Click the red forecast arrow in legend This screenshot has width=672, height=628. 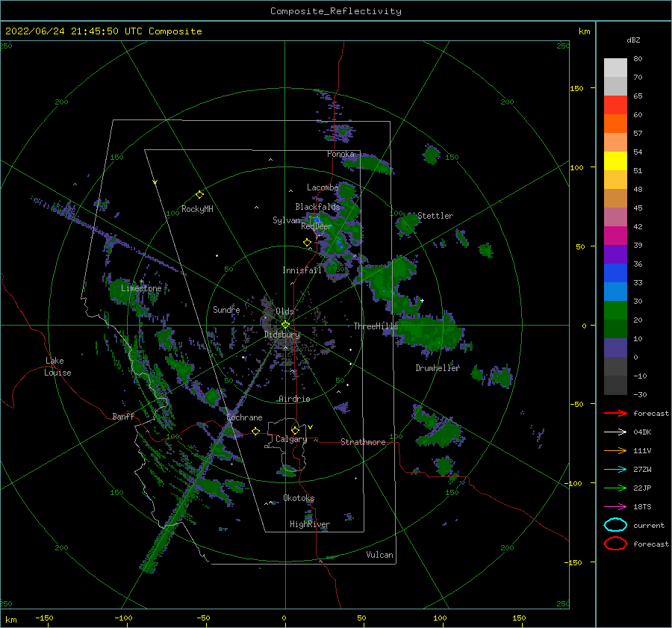615,413
